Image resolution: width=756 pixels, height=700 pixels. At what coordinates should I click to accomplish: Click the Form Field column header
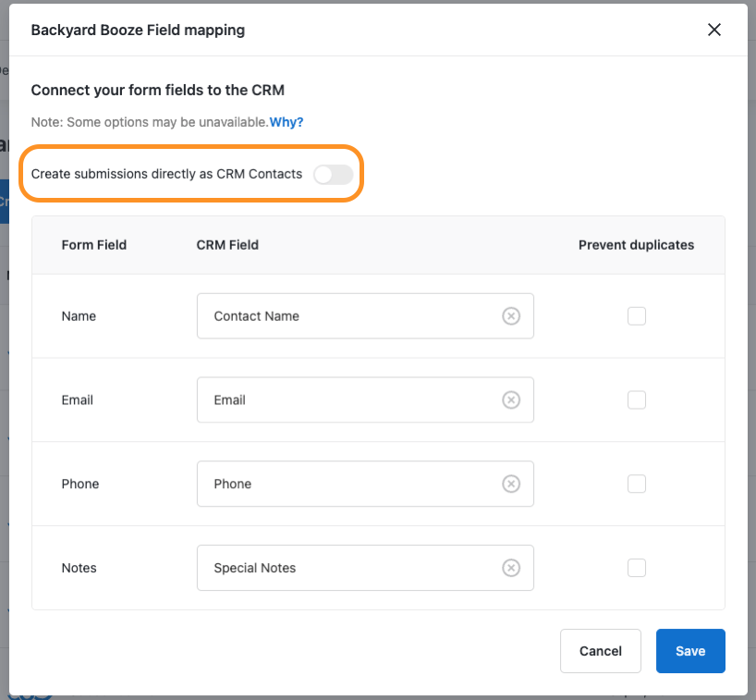point(94,245)
